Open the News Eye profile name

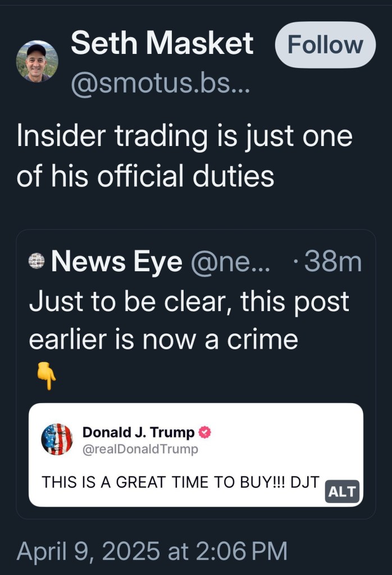pos(117,262)
